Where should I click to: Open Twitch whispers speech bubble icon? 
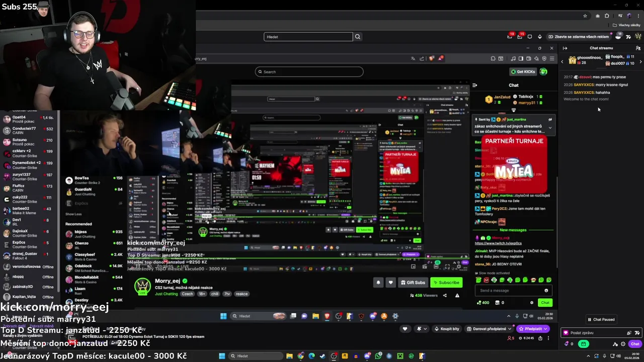[529, 37]
